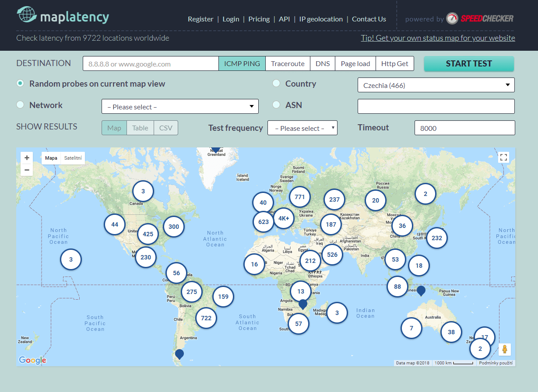Click the maplatency globe logo

pyautogui.click(x=26, y=15)
